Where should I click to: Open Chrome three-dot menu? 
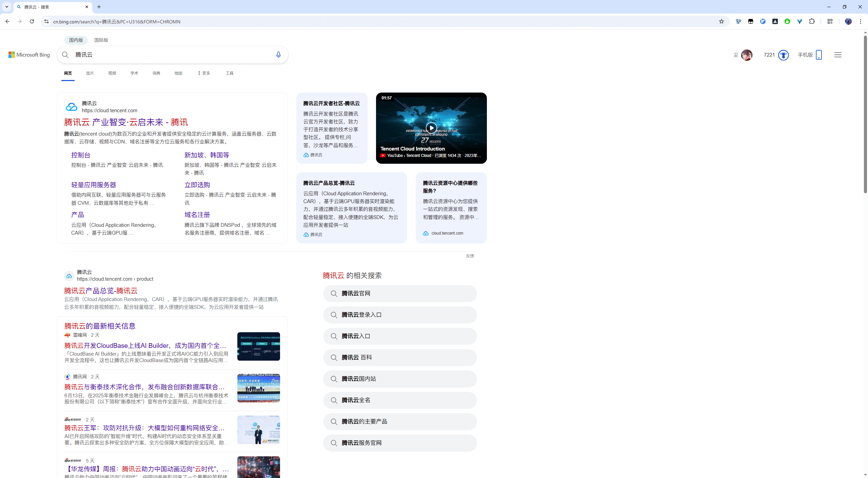click(861, 21)
